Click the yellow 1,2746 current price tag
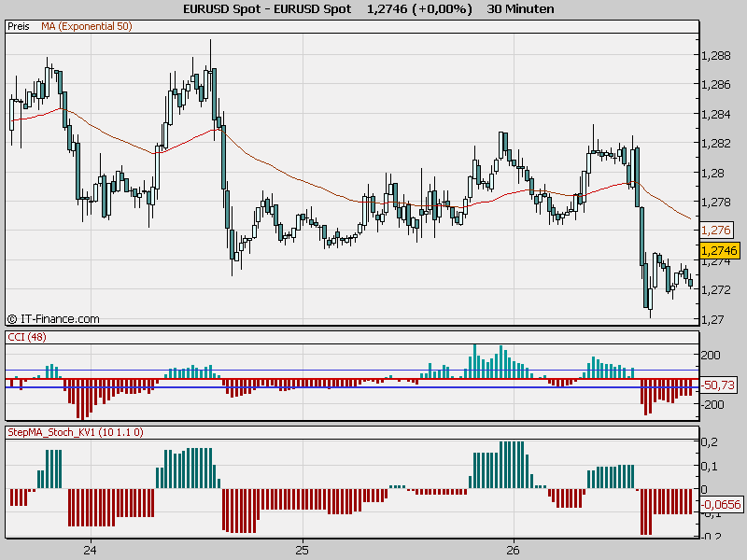This screenshot has width=747, height=560. tap(718, 250)
